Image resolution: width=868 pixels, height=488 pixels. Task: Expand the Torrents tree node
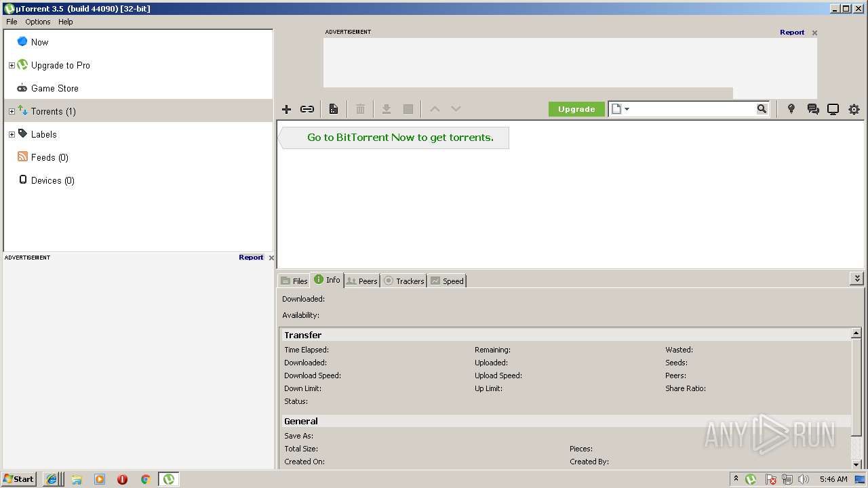pos(12,112)
